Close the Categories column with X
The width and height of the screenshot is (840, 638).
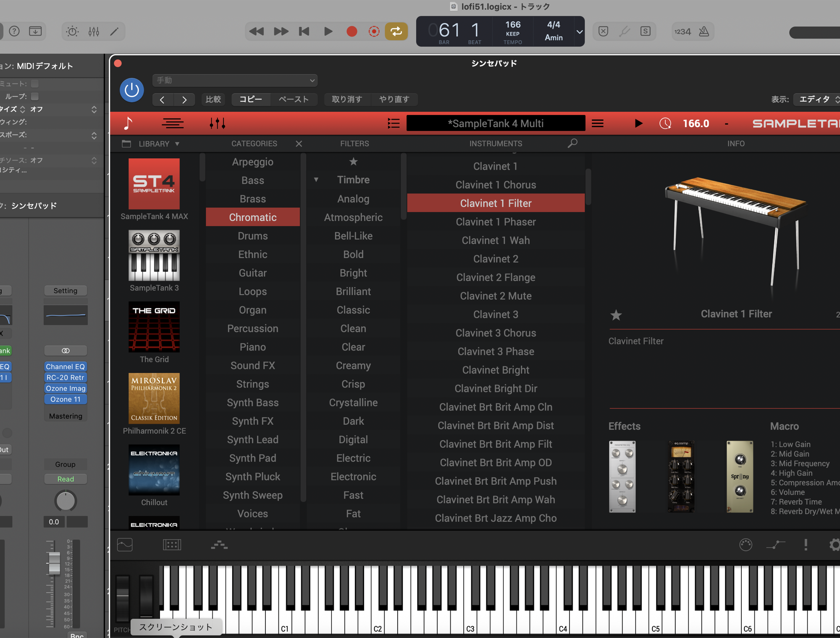299,144
